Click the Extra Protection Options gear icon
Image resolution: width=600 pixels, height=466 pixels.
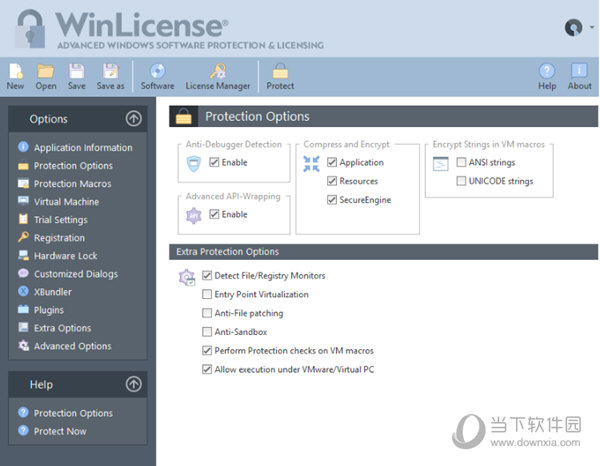(x=187, y=277)
